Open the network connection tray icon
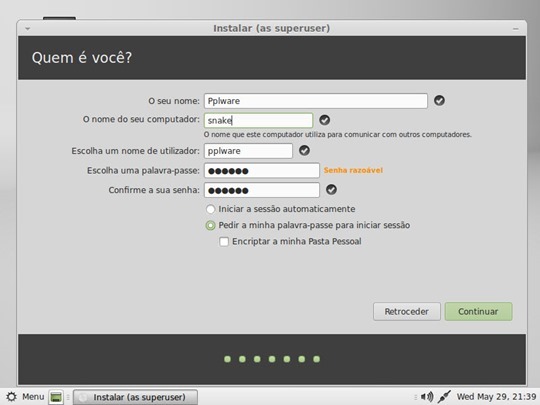The width and height of the screenshot is (540, 405). [x=444, y=397]
